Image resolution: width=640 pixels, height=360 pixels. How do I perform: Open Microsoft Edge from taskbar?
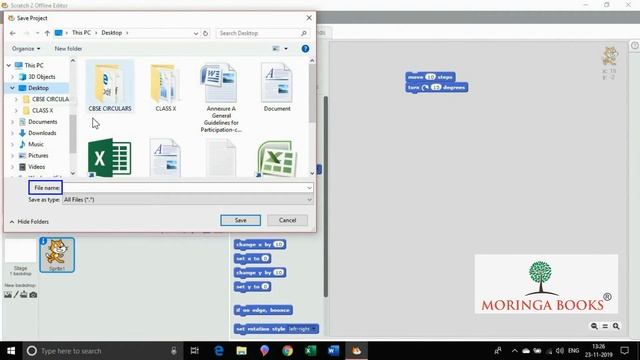coord(219,351)
